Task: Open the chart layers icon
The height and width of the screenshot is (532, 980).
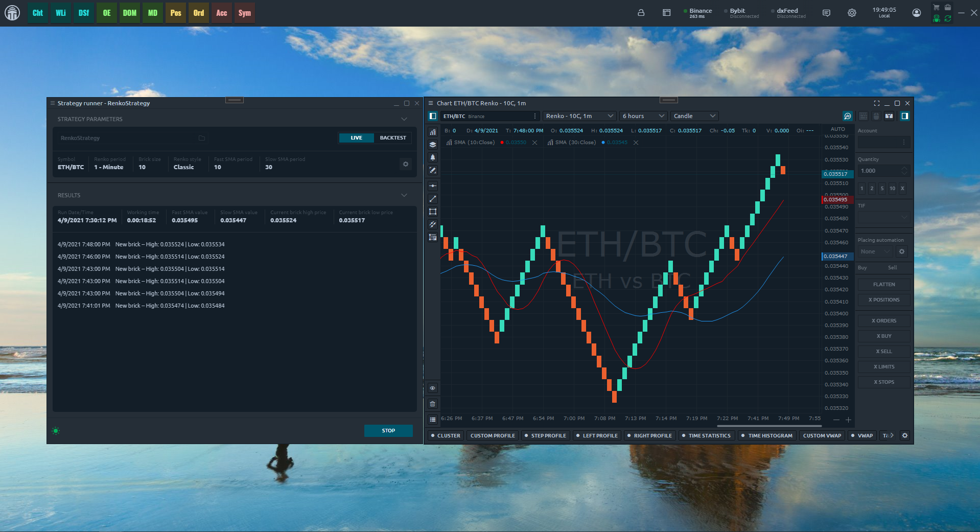Action: point(433,145)
